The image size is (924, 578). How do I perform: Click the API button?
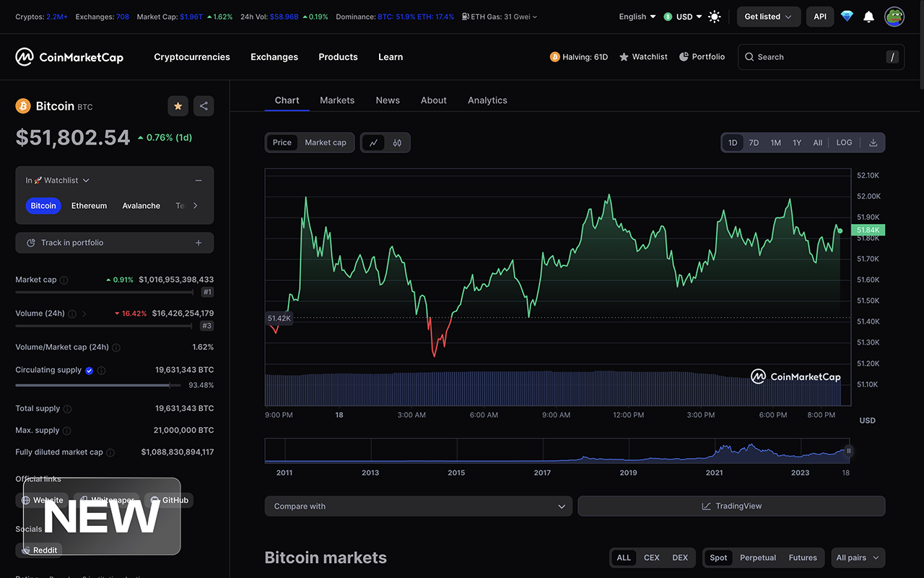tap(820, 17)
